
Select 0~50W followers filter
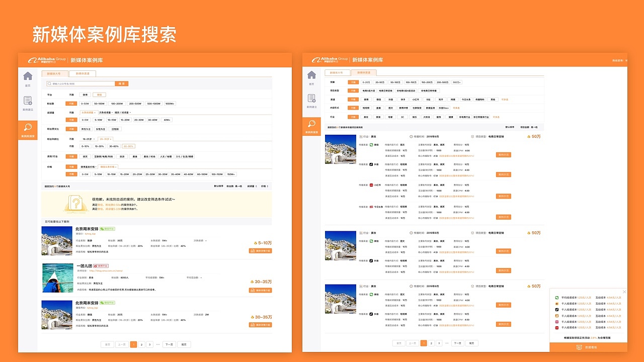pos(85,104)
